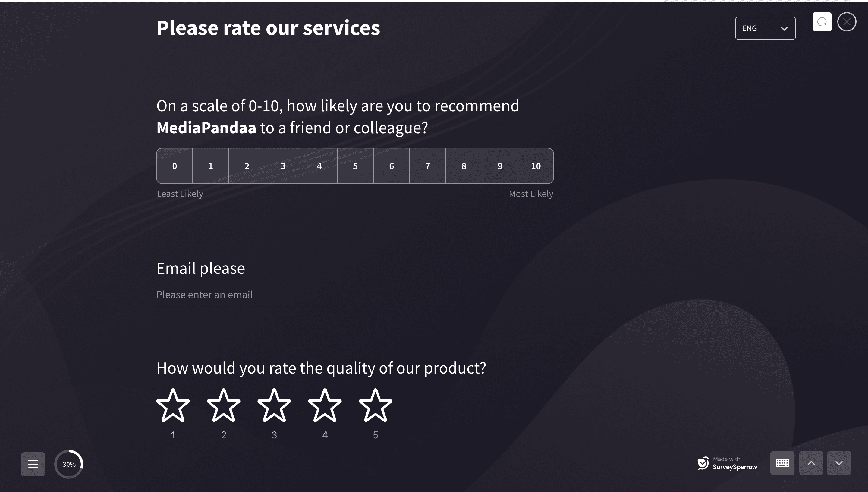The image size is (868, 492).
Task: Click the SurveySparrow logo
Action: pos(703,463)
